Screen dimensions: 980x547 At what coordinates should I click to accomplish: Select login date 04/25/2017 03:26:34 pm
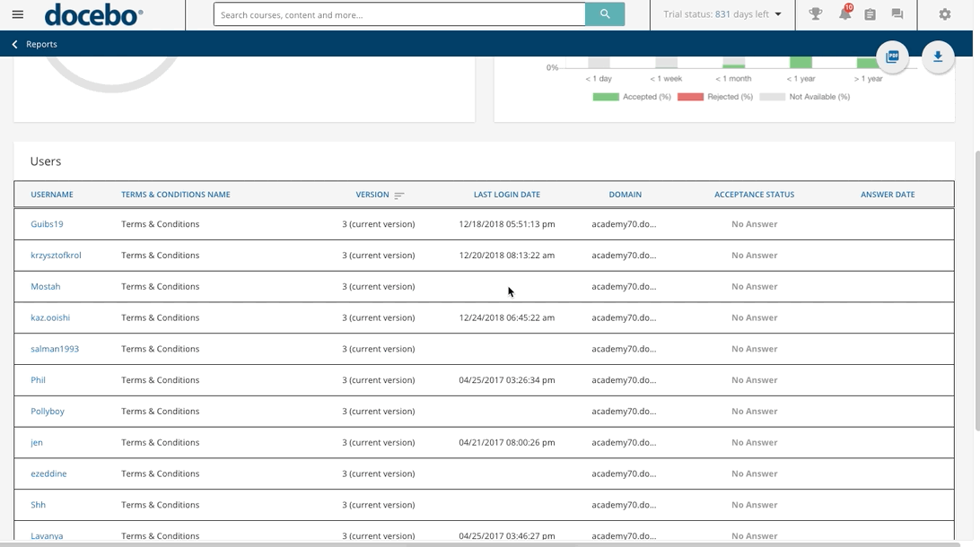[x=507, y=380]
